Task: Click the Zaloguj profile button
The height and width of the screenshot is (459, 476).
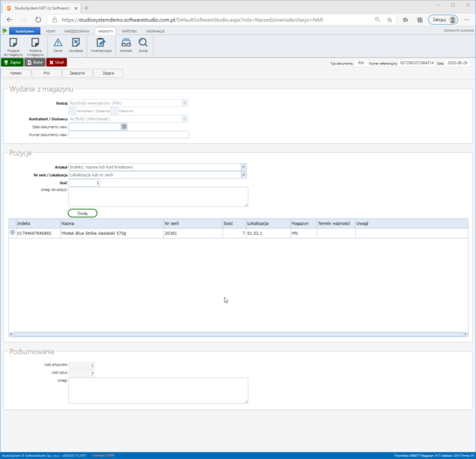Action: tap(443, 20)
